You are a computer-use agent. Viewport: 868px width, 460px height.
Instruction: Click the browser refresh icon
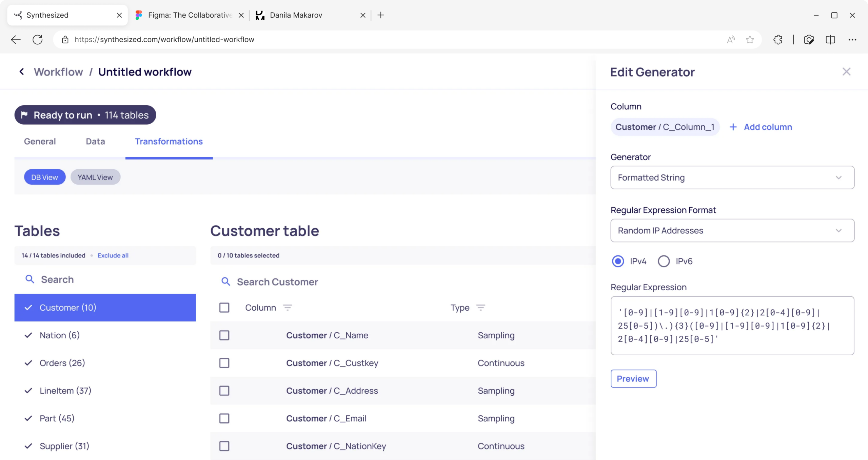click(37, 40)
